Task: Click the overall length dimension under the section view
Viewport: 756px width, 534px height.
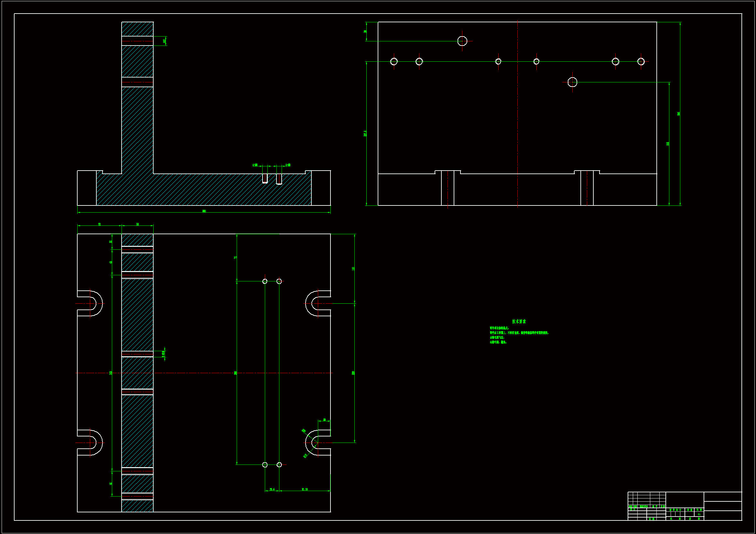Action: click(x=204, y=211)
